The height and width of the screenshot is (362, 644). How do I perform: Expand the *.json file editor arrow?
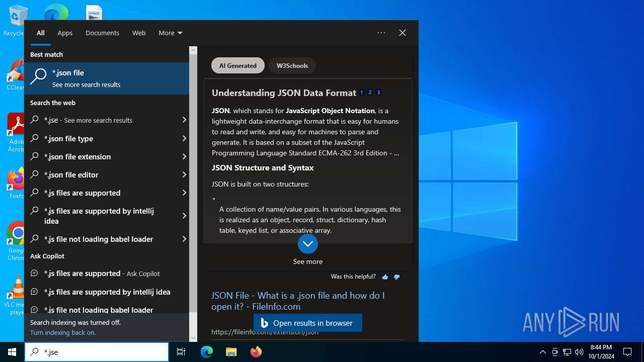pos(184,174)
